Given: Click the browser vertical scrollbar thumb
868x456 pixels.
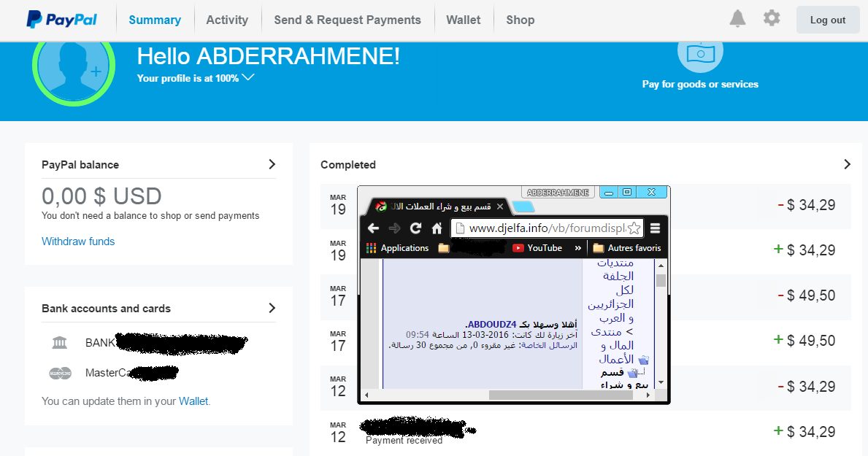Looking at the screenshot, I should (x=661, y=281).
